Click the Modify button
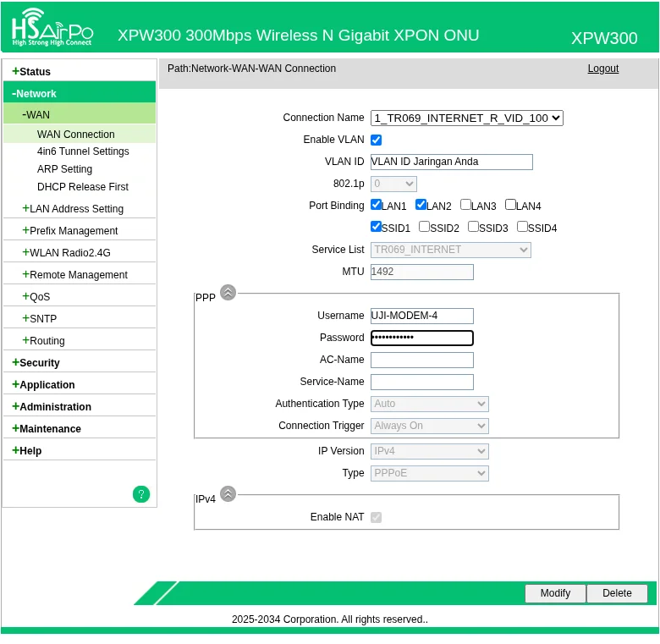 (x=555, y=593)
